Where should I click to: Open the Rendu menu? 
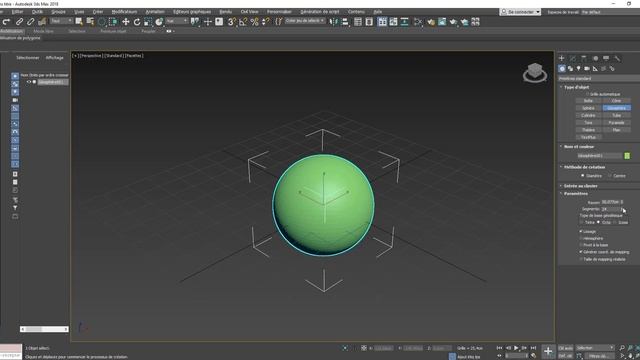226,12
